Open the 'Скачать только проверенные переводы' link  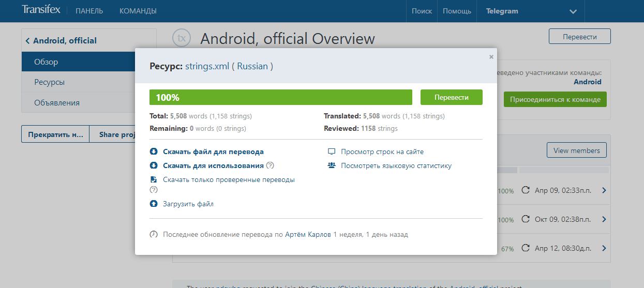click(x=229, y=179)
